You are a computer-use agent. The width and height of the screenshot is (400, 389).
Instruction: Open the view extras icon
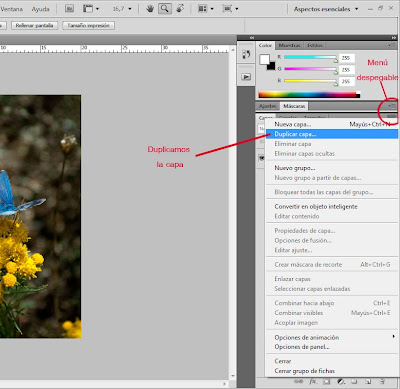88,9
